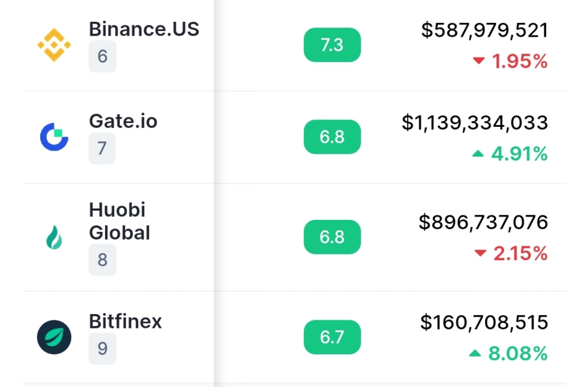Screen dimensions: 588x387
Task: Click the $1,139,334,033 volume figure
Action: (475, 123)
